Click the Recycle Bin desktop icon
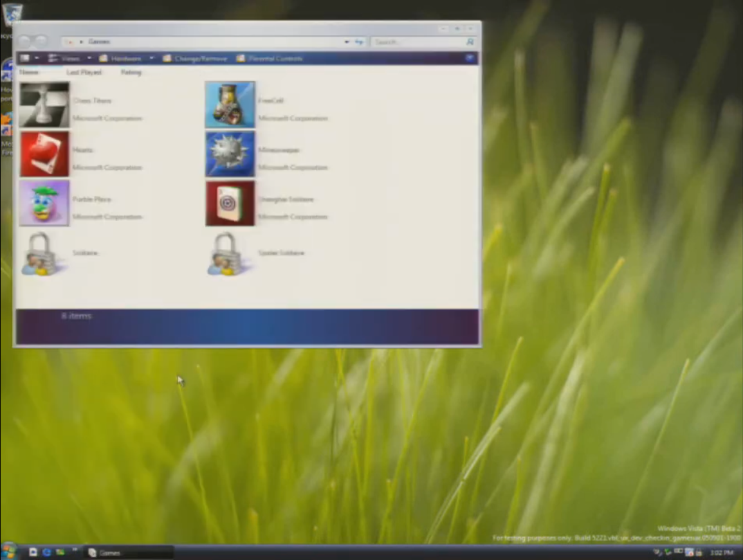The height and width of the screenshot is (560, 743). click(12, 14)
